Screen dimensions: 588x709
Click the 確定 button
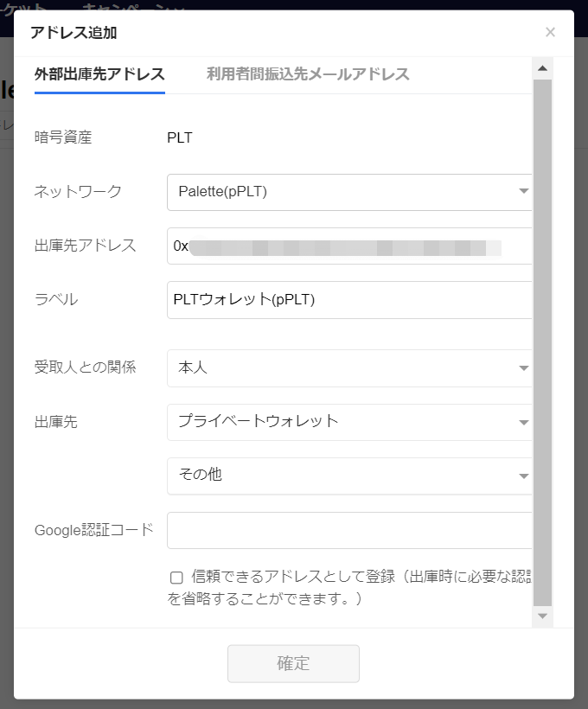coord(293,664)
